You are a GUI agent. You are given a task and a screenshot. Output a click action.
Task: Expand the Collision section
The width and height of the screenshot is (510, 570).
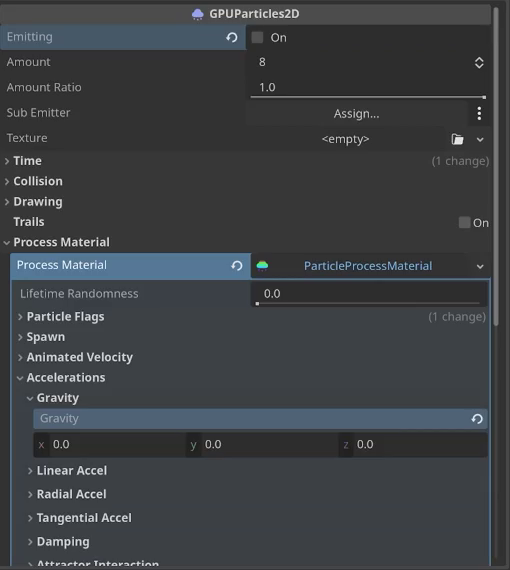[x=7, y=181]
